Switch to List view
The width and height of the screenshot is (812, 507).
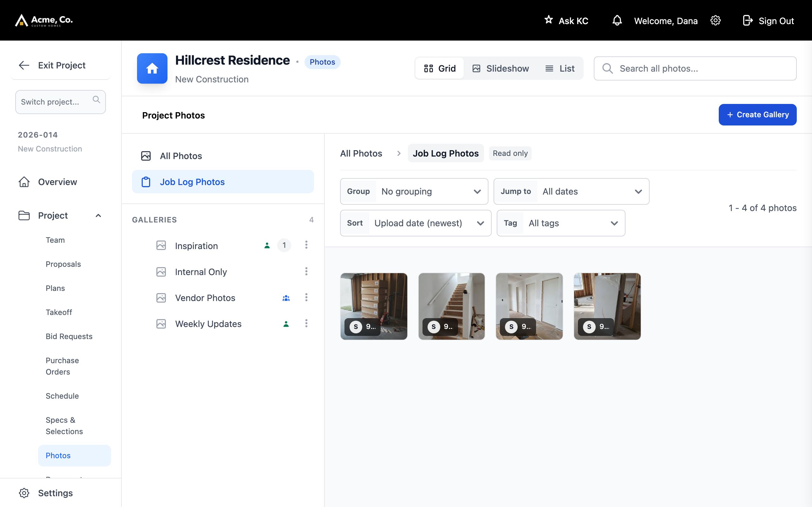tap(560, 68)
